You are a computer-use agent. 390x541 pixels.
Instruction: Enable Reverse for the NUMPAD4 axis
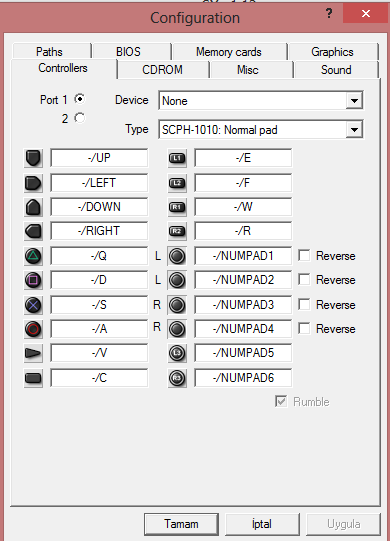pyautogui.click(x=304, y=328)
